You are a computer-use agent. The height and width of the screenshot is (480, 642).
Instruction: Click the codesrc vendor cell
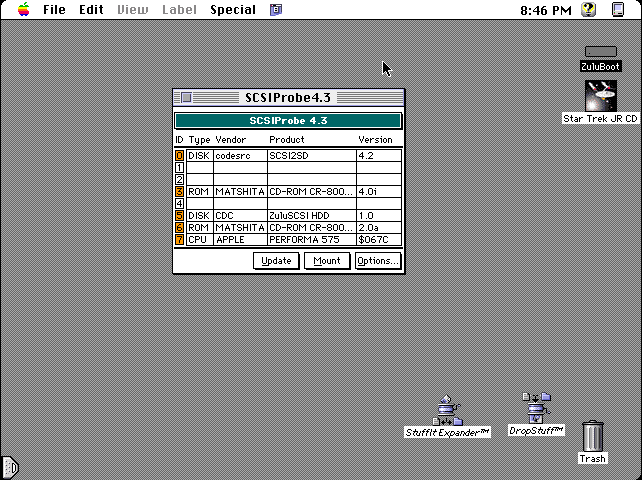[x=240, y=156]
